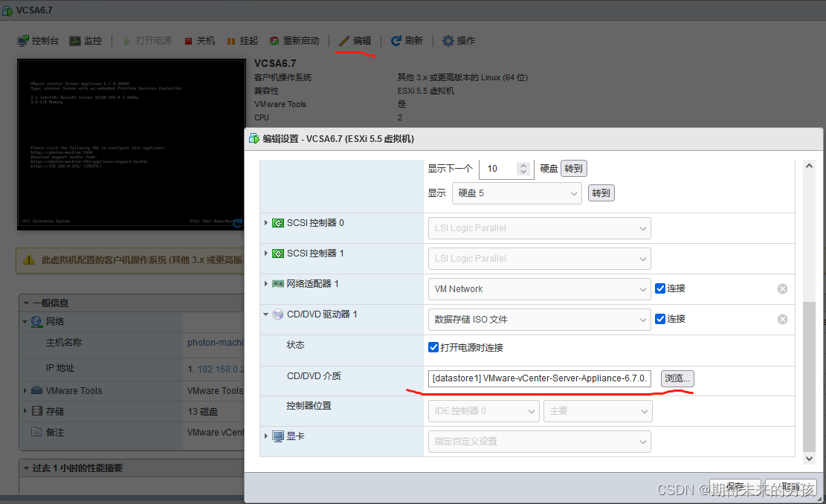Expand VMware Tools row in 一般信息
This screenshot has height=504, width=826.
coord(25,390)
